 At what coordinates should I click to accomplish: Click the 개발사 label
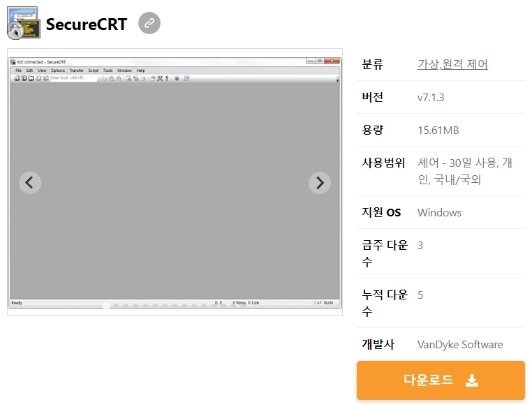click(378, 345)
